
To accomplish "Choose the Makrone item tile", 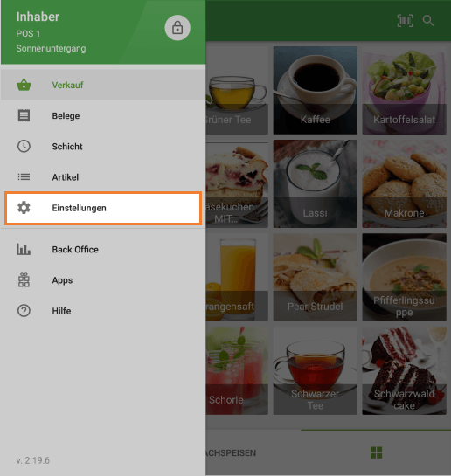I will tap(404, 183).
